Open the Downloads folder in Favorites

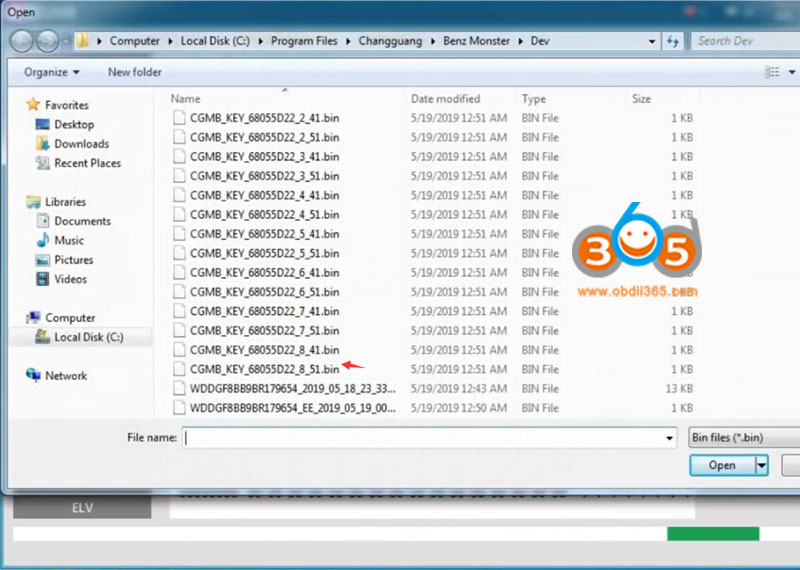[81, 144]
